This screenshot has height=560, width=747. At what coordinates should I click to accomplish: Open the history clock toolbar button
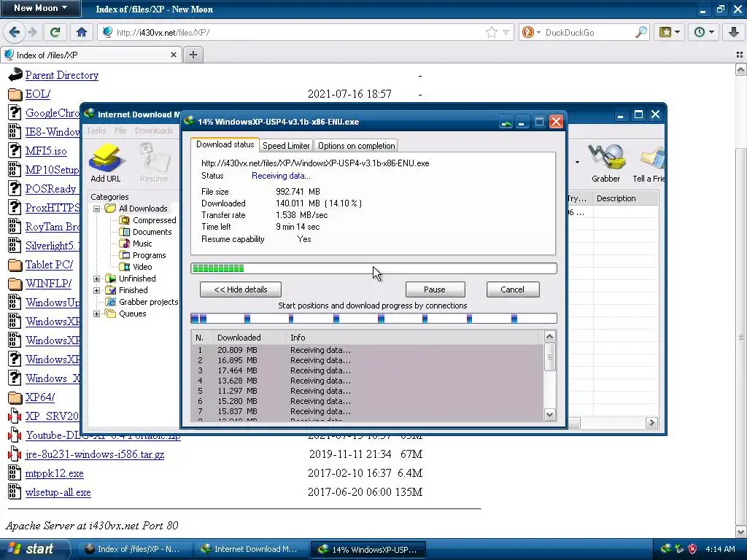(704, 32)
